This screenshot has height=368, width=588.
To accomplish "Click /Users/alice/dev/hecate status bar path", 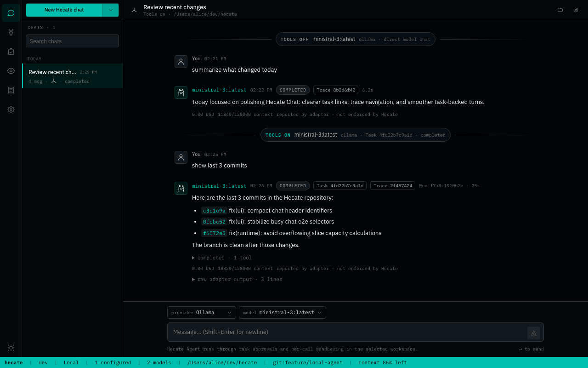I will pyautogui.click(x=222, y=362).
